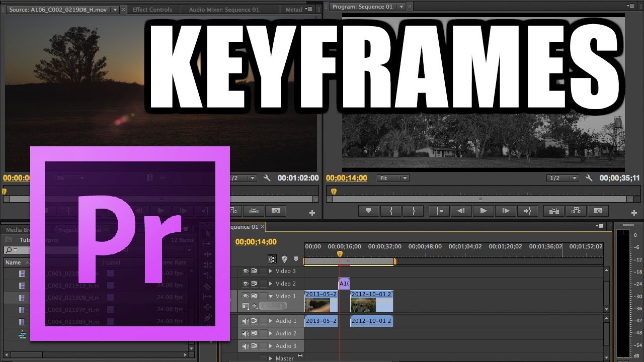Image resolution: width=644 pixels, height=362 pixels.
Task: Open Program: Sequence 01 dropdown arrow
Action: point(401,7)
